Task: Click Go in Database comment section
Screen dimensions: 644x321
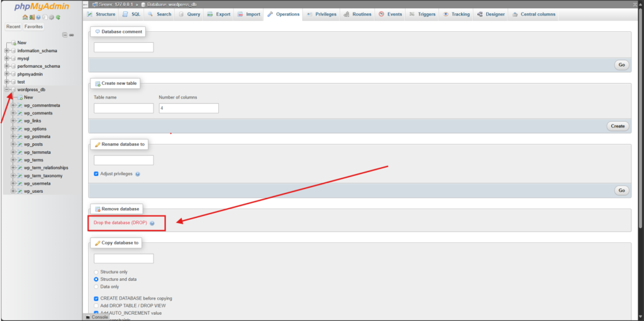Action: [621, 65]
